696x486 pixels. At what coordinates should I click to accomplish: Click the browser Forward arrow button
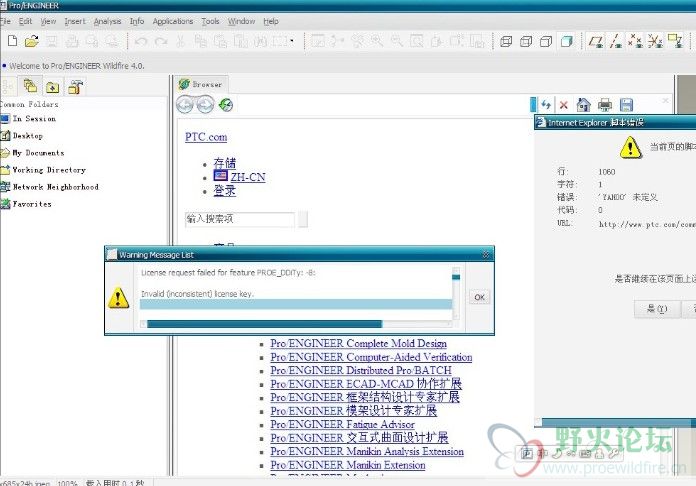[x=205, y=105]
